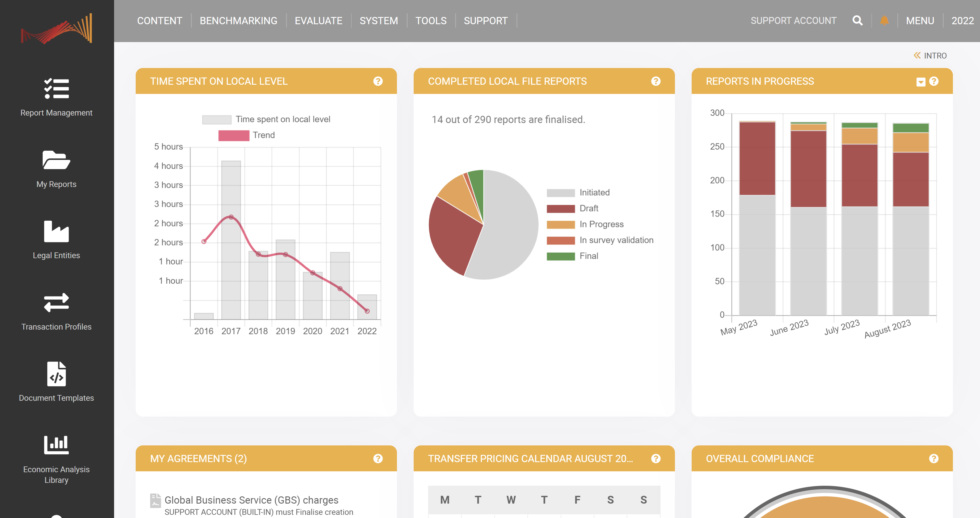Screen dimensions: 980x518
Task: Open notifications via the bell icon
Action: pyautogui.click(x=883, y=20)
